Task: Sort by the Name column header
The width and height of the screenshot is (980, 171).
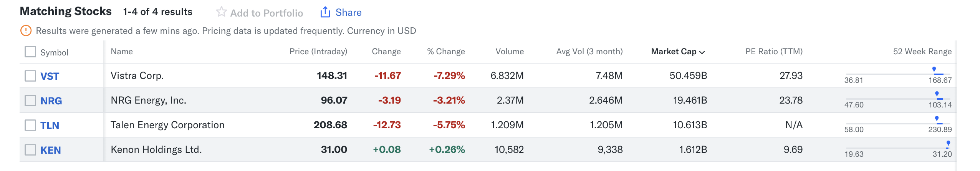Action: click(122, 52)
